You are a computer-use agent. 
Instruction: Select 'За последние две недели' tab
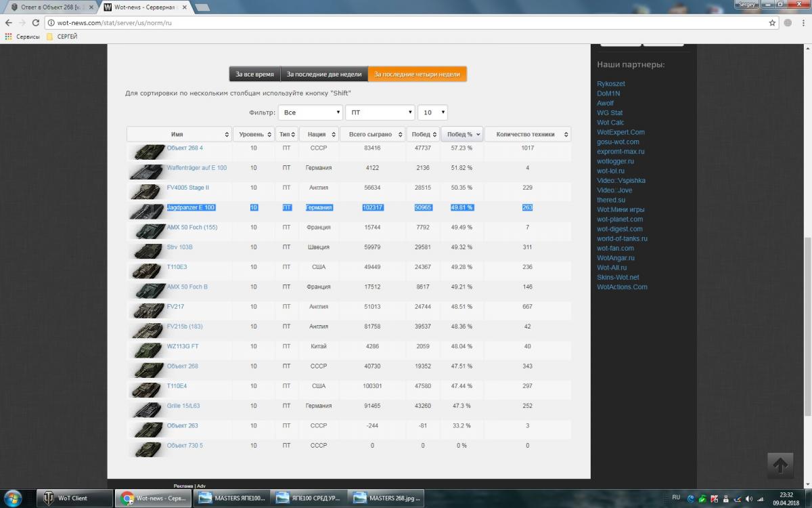pos(324,75)
